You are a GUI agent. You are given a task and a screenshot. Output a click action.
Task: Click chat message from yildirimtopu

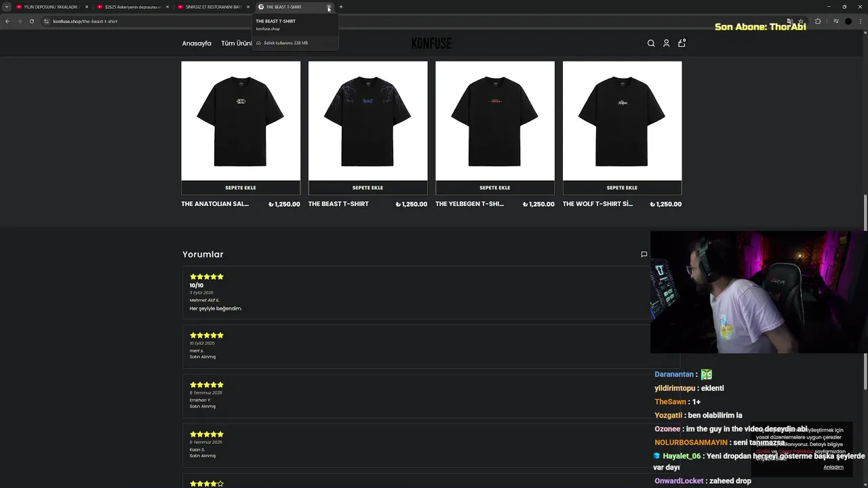689,388
